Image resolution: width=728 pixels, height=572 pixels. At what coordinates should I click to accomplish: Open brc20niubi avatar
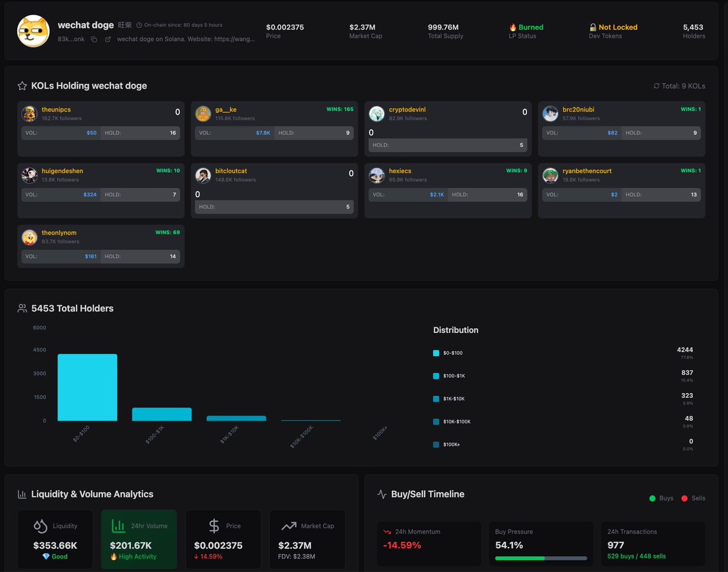point(550,114)
